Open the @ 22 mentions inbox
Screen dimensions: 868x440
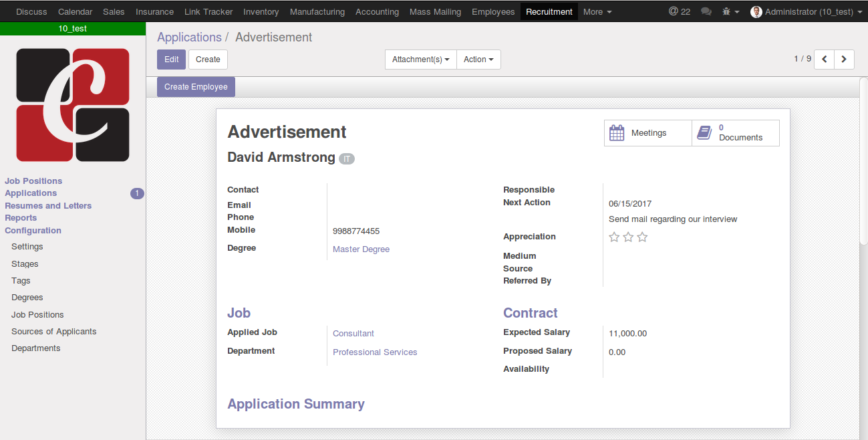pos(680,12)
